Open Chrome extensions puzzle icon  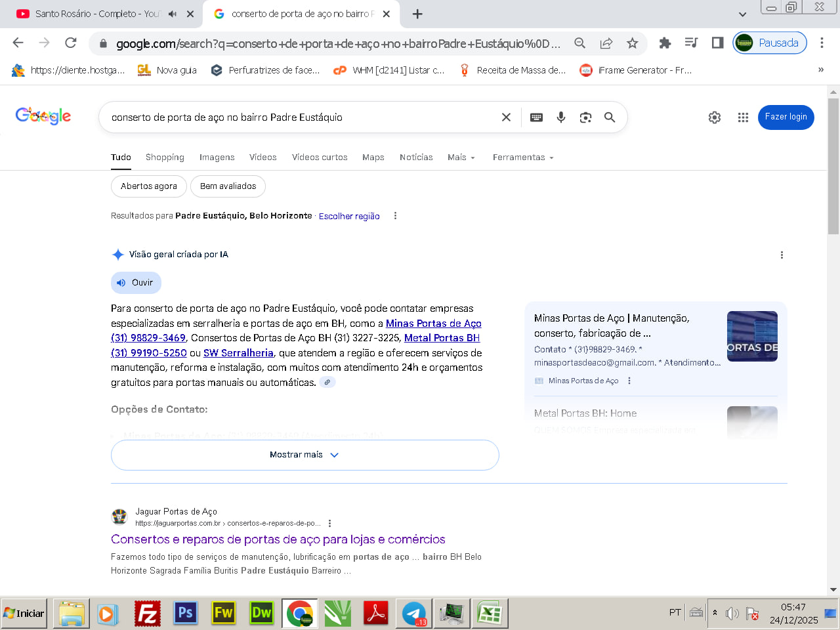click(x=665, y=43)
